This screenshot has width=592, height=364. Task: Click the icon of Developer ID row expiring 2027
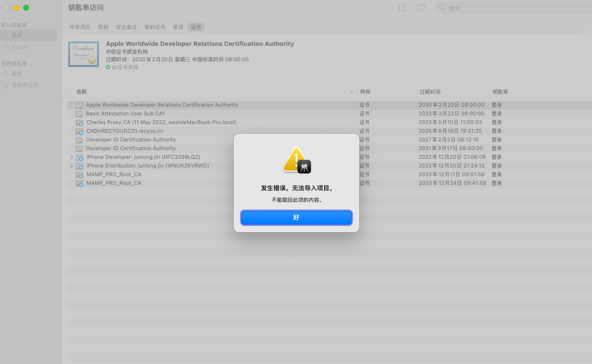79,140
